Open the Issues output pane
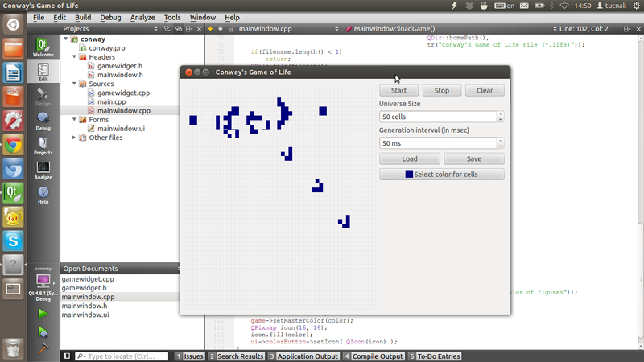The width and height of the screenshot is (644, 362). tap(190, 356)
